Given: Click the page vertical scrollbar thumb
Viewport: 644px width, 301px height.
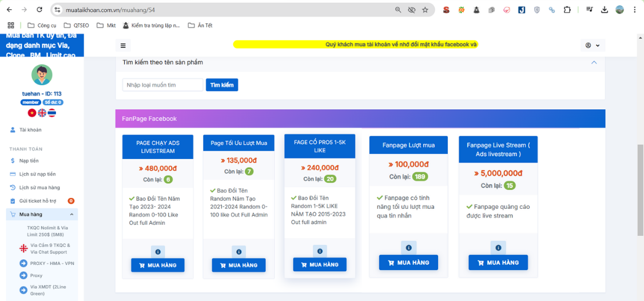Looking at the screenshot, I should tap(641, 189).
